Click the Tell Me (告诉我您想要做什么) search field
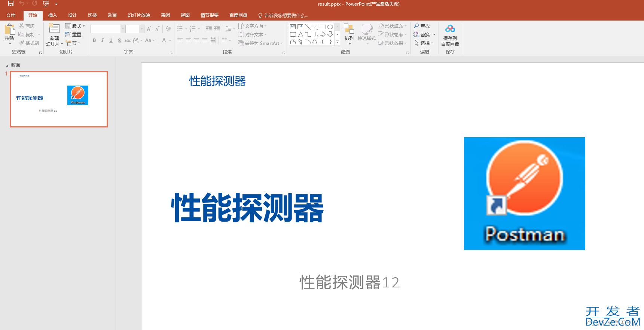644x330 pixels. pyautogui.click(x=283, y=15)
